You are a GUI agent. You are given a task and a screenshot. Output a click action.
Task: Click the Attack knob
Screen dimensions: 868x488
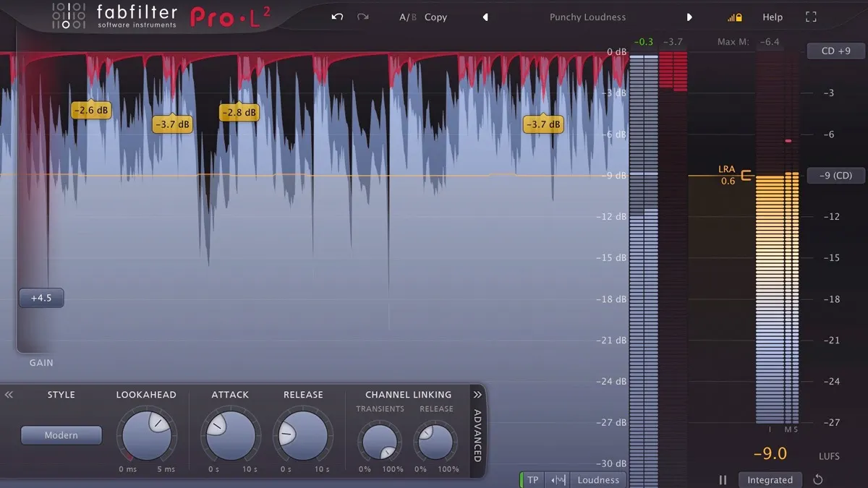(229, 436)
